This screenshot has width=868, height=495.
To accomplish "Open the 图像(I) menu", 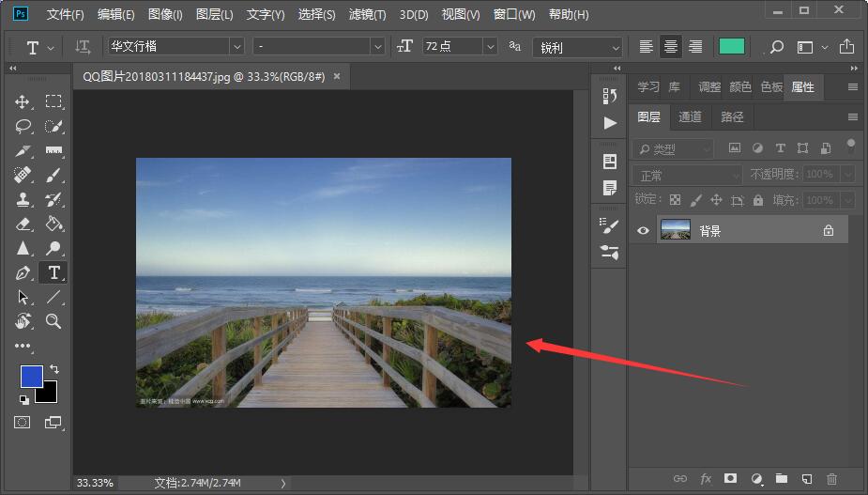I will click(x=165, y=14).
